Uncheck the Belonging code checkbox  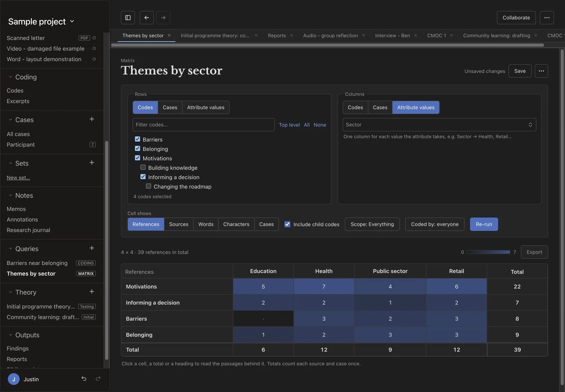[137, 149]
